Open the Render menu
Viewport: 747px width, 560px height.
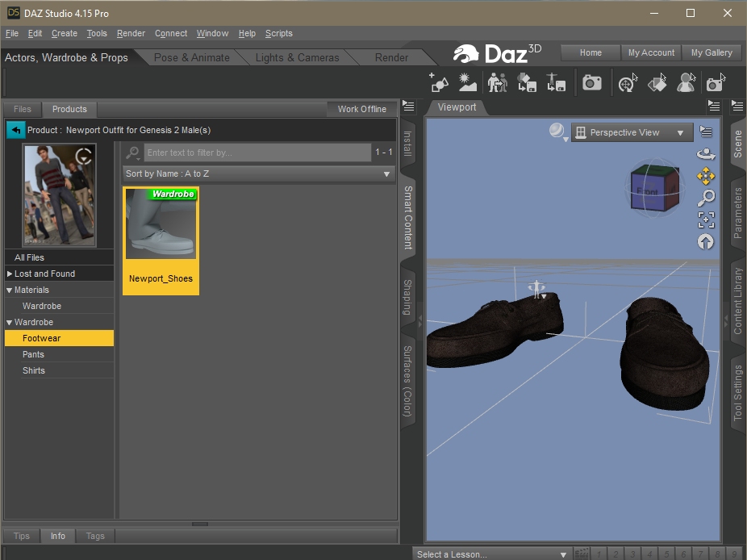coord(131,33)
